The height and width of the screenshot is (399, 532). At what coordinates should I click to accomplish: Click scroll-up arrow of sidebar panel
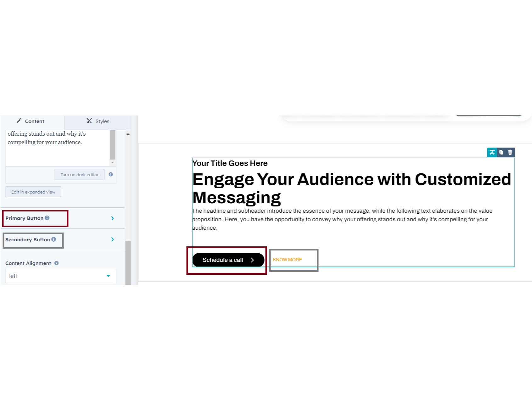click(x=128, y=134)
